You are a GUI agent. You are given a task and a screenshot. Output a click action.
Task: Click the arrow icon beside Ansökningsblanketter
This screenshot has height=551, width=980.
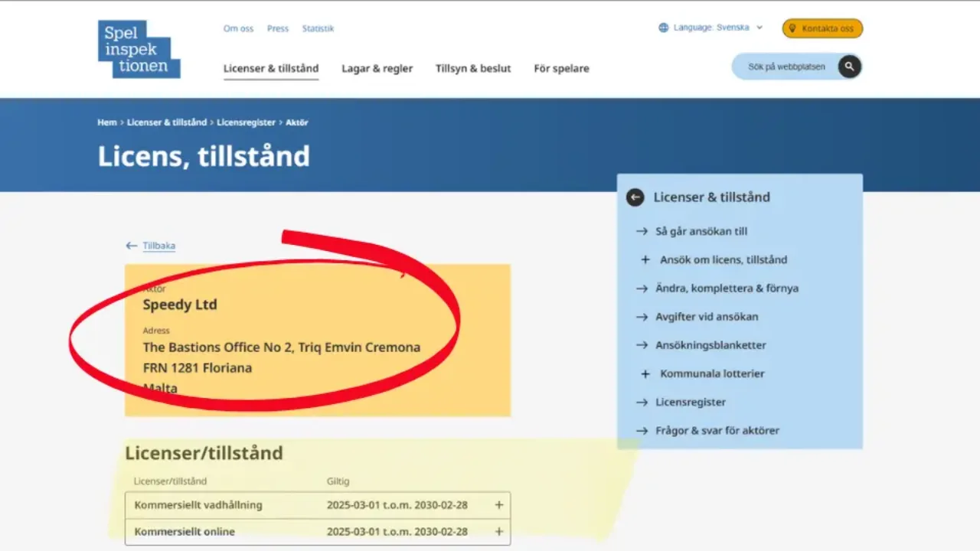click(x=642, y=345)
